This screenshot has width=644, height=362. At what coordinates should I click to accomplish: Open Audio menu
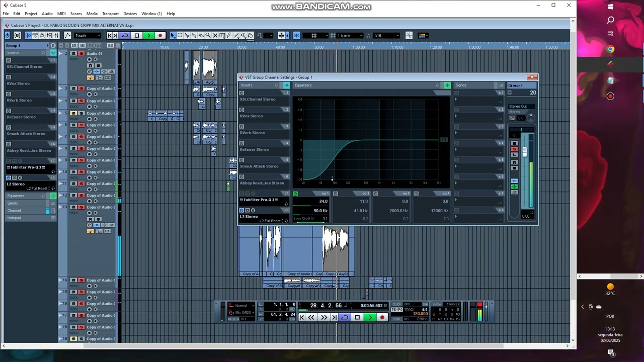(x=47, y=14)
